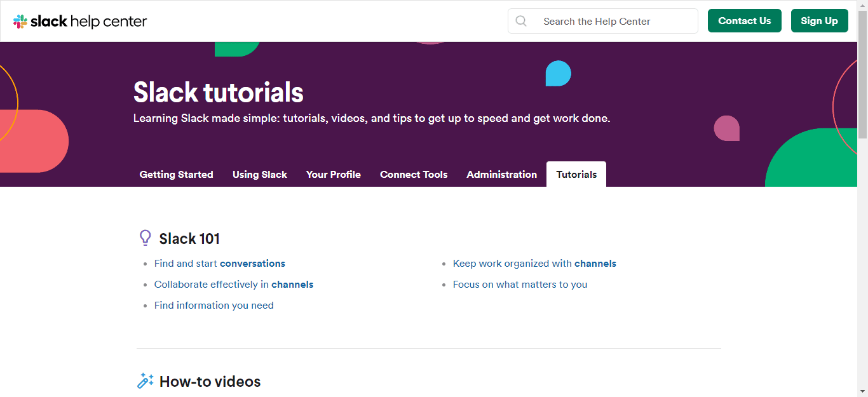Open the Contact Us page
Viewport: 868px width, 397px height.
point(744,21)
